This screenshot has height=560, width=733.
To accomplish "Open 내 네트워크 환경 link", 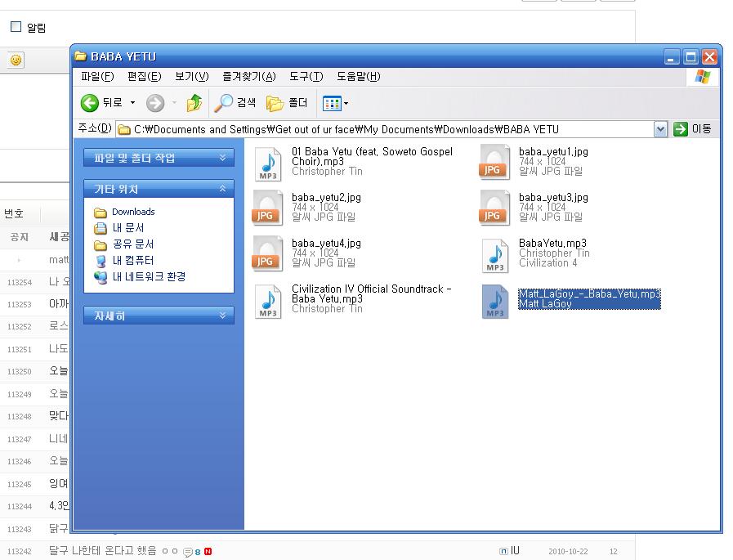I will (149, 276).
